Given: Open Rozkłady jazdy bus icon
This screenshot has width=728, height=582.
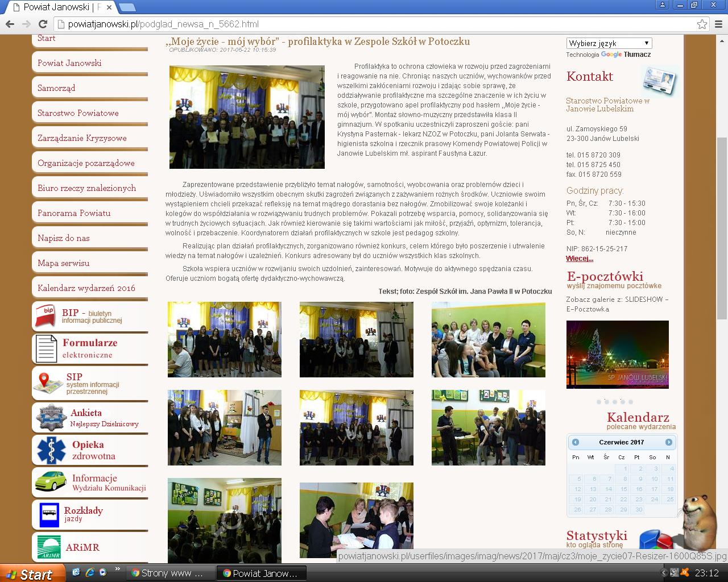Looking at the screenshot, I should [49, 515].
